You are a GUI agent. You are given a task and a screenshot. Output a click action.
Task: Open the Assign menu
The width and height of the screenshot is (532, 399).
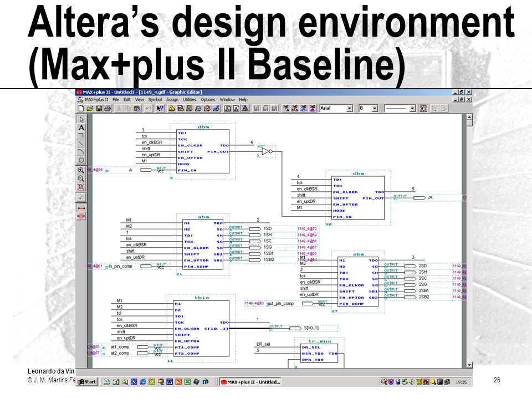click(x=172, y=100)
